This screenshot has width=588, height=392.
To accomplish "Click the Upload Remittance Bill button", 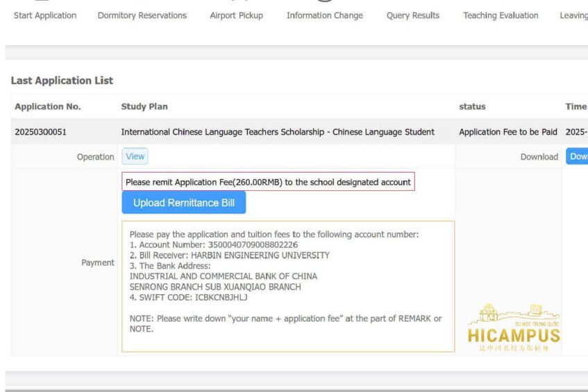I will (x=184, y=203).
